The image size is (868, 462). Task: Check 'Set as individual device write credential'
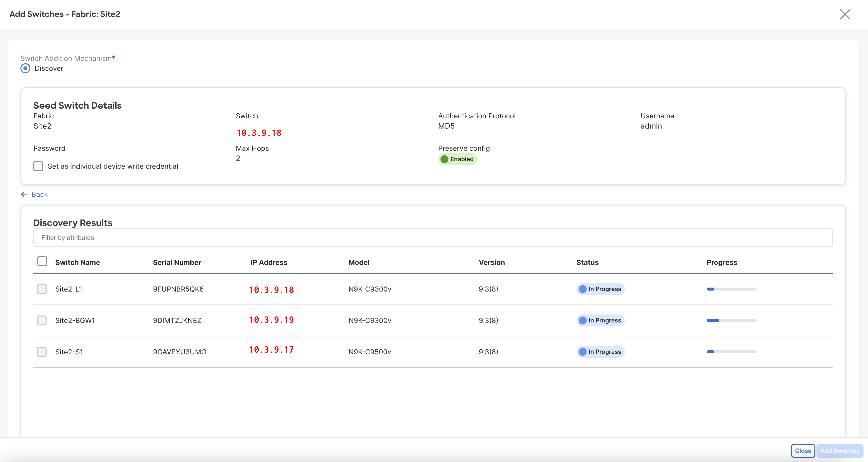click(38, 166)
